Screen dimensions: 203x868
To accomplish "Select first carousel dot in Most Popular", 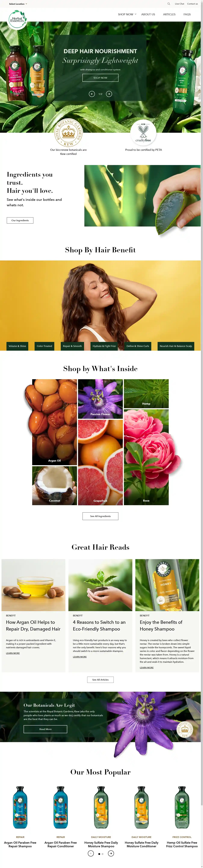I will tap(99, 854).
